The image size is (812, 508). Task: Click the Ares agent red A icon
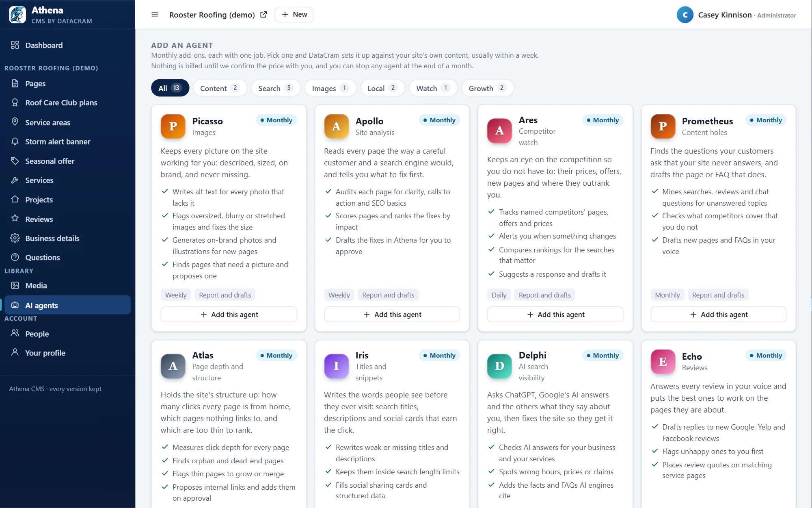(x=499, y=130)
